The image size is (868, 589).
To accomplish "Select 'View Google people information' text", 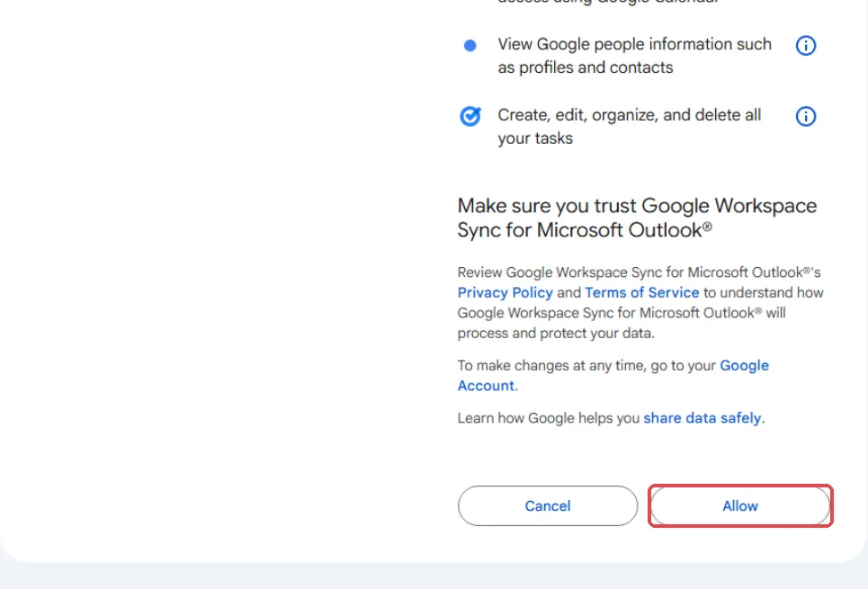I will tap(634, 56).
